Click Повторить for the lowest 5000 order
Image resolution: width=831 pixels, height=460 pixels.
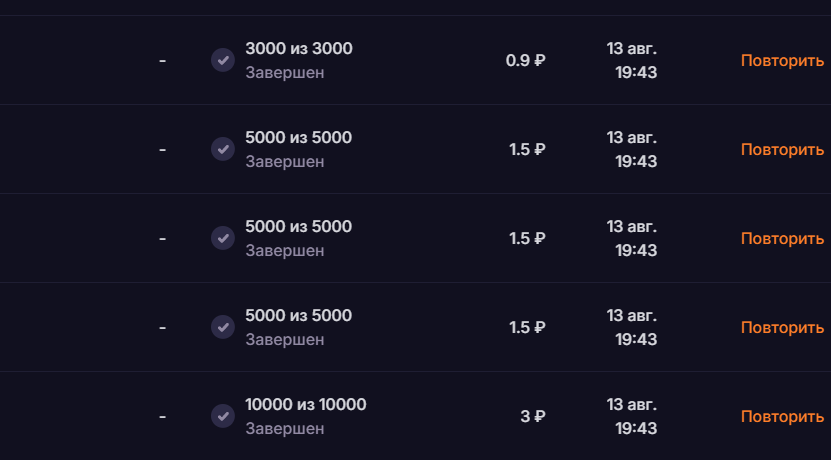(x=782, y=328)
